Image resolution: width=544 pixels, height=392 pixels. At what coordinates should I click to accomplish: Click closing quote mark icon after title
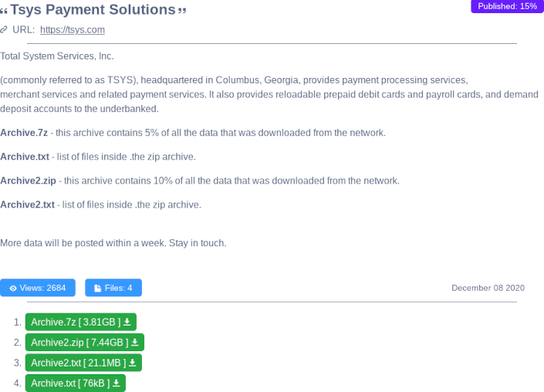point(182,11)
